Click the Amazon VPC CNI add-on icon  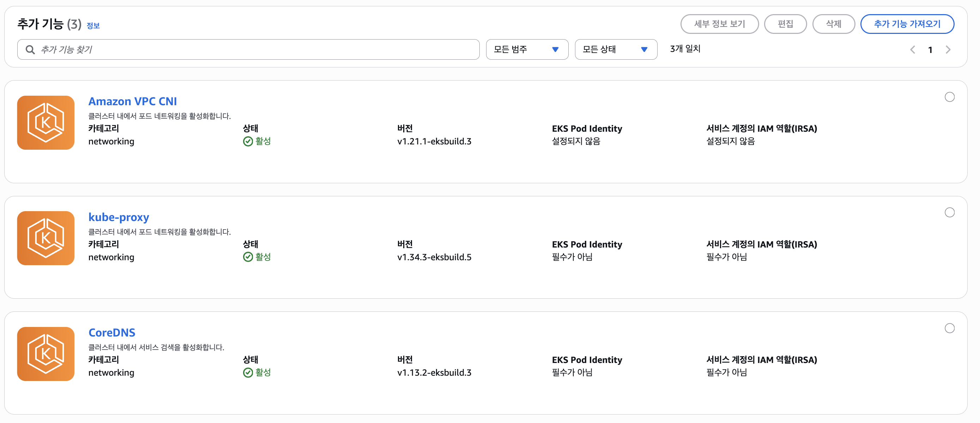pyautogui.click(x=46, y=123)
